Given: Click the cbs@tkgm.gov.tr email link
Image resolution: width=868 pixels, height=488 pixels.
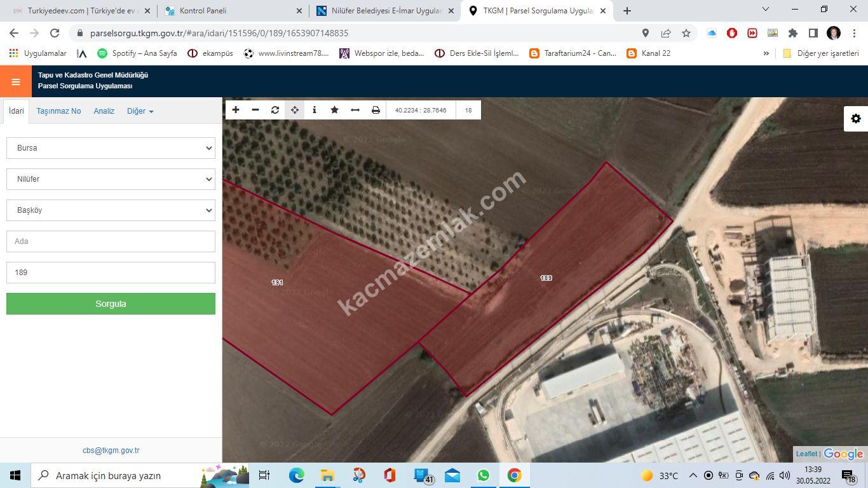Looking at the screenshot, I should (111, 451).
